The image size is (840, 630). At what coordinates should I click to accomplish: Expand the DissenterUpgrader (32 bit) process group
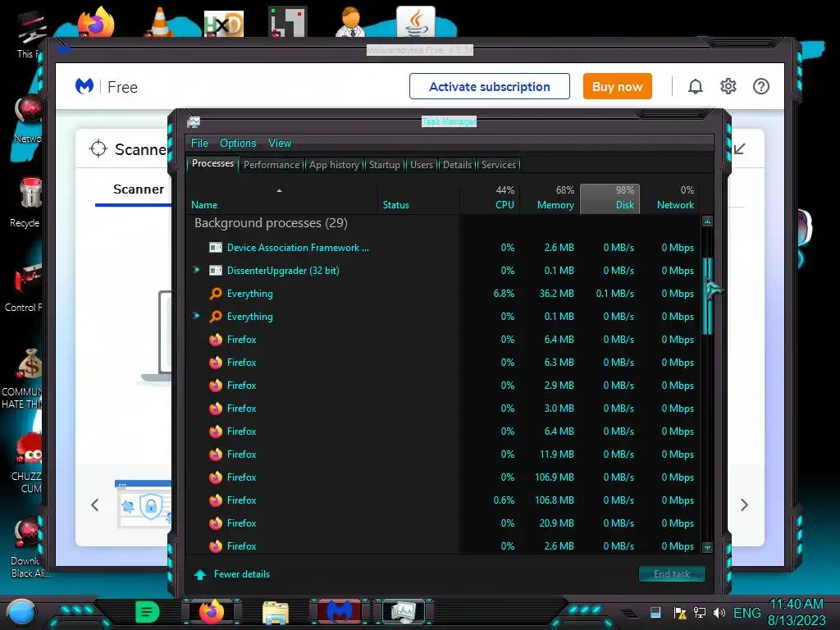(x=196, y=270)
